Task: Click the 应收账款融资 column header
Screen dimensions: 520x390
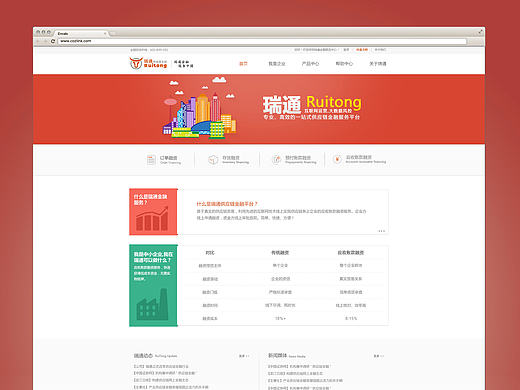Action: click(x=351, y=253)
